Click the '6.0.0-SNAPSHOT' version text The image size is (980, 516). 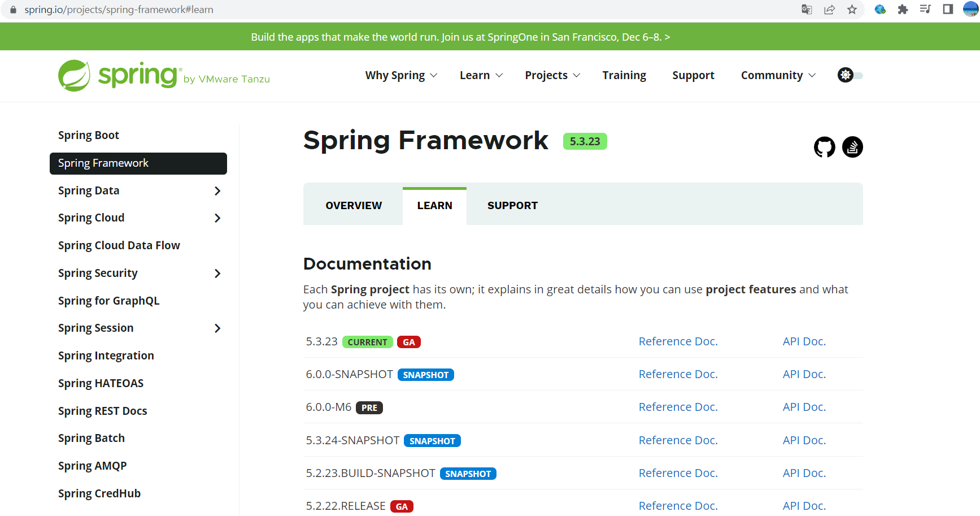point(349,375)
